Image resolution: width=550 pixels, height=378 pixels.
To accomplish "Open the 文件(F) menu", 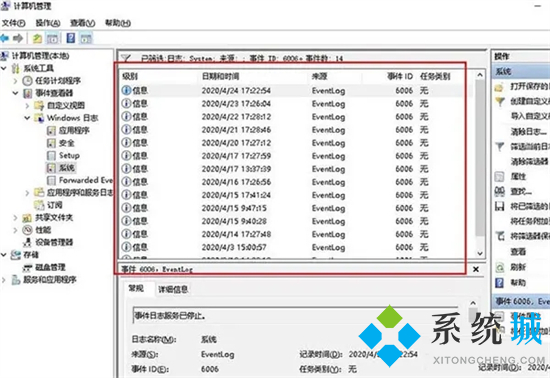I will tap(14, 23).
